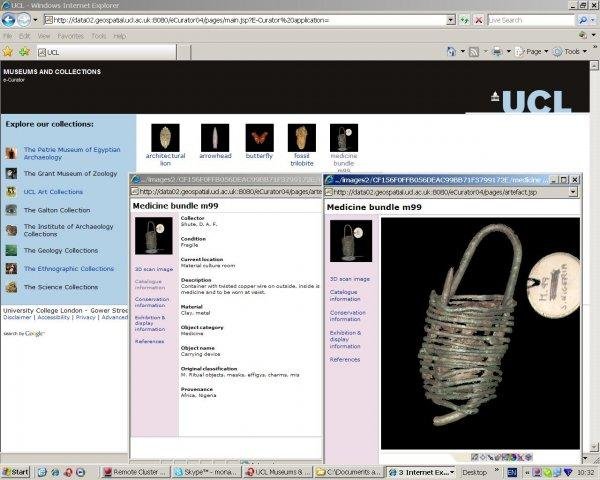Open the C:\Documents folder taskbar button
Image resolution: width=600 pixels, height=480 pixels.
(x=349, y=472)
